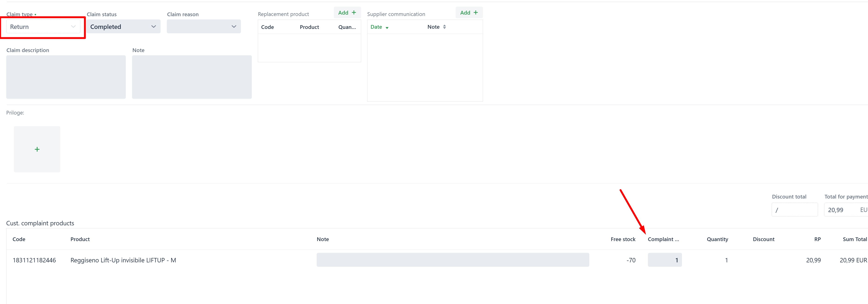Viewport: 868px width, 304px height.
Task: Expand the Claim reason dropdown
Action: 204,27
